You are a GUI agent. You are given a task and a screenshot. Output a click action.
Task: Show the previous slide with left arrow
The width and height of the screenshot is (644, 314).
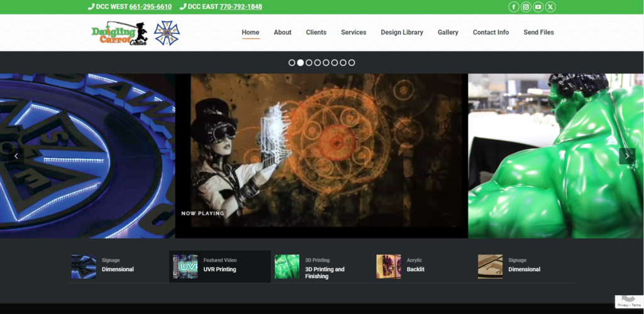16,156
